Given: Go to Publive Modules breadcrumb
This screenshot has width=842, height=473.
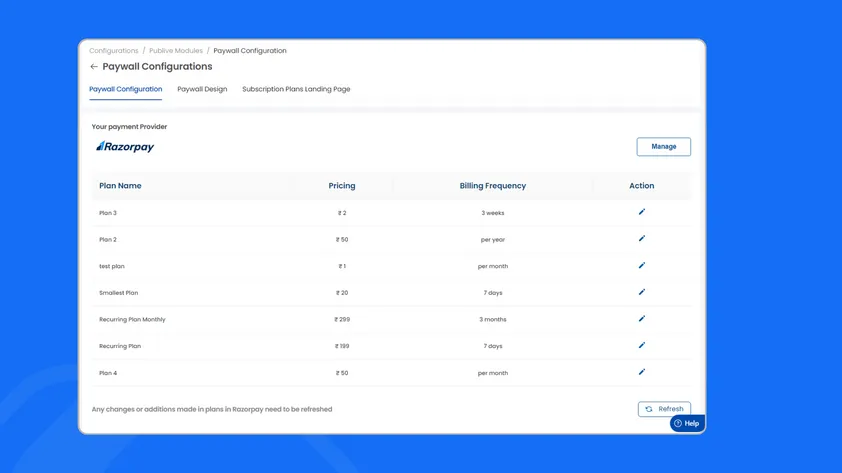Looking at the screenshot, I should 176,51.
